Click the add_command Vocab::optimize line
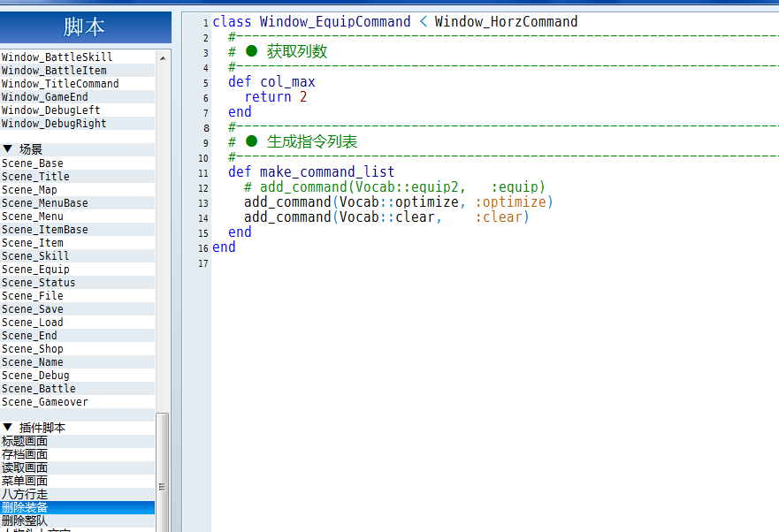Viewport: 779px width, 532px height. pos(399,201)
